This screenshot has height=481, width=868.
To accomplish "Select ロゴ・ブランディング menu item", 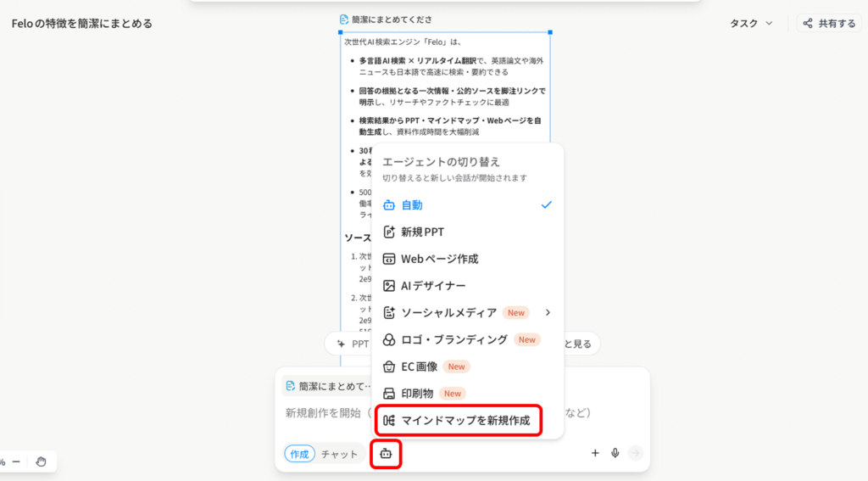I will click(453, 339).
